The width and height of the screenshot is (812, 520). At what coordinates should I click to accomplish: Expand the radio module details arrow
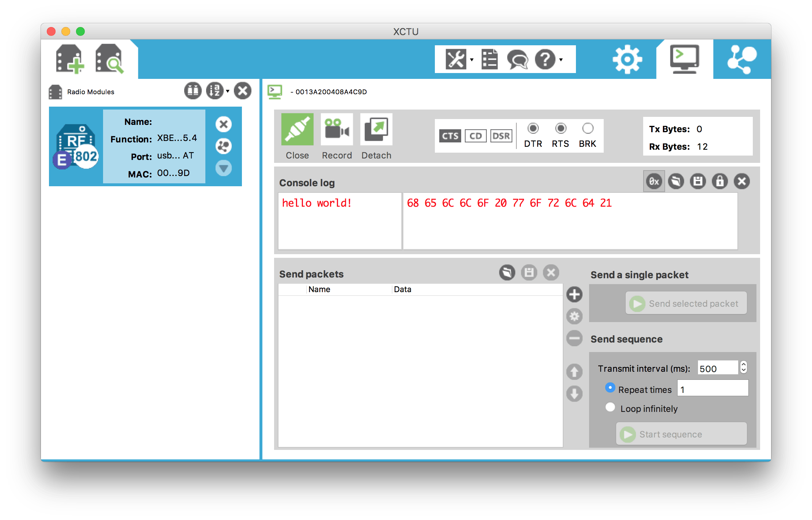point(224,168)
